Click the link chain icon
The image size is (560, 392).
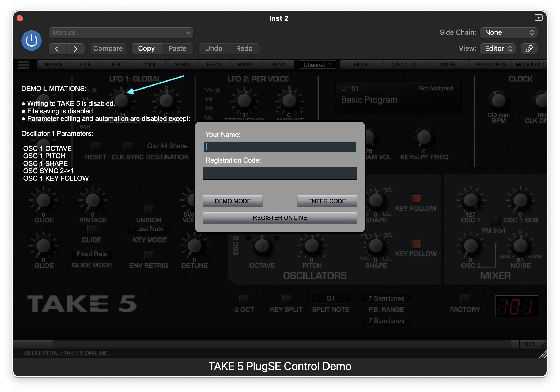tap(529, 48)
